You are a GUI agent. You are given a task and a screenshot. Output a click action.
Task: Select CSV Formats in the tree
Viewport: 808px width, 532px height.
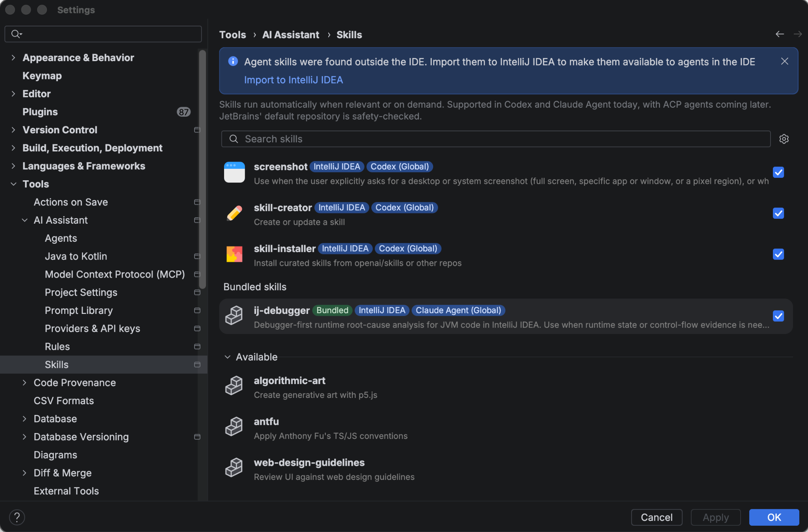coord(64,401)
